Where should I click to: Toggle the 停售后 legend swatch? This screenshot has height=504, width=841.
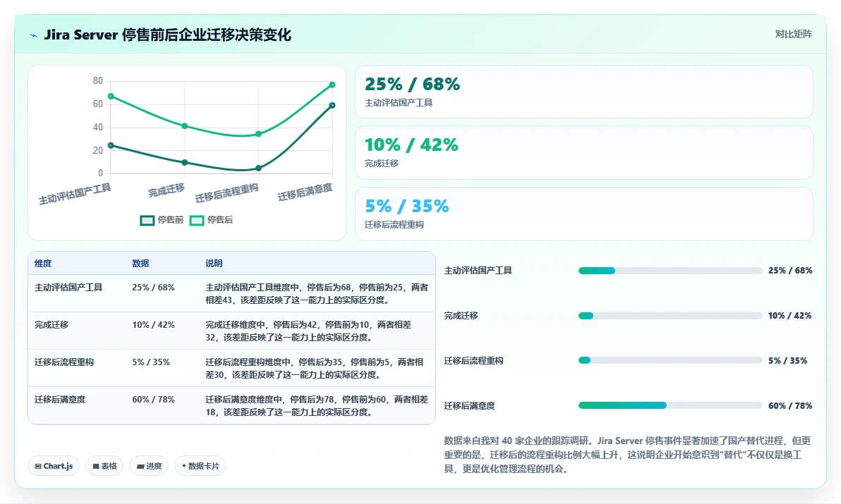pyautogui.click(x=197, y=220)
